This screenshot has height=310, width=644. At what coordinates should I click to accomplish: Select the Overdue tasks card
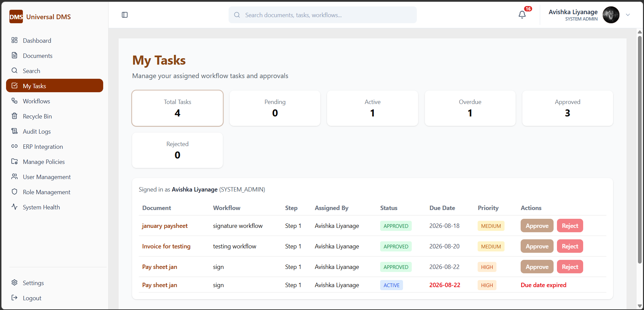(470, 108)
